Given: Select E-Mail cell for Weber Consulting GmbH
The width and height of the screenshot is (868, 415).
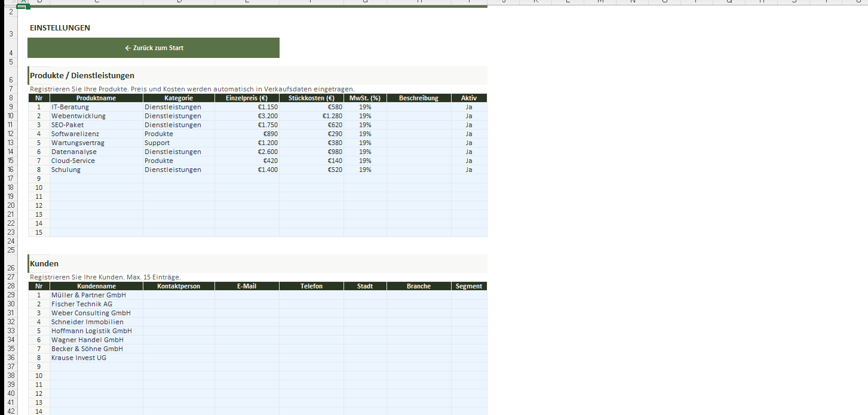Looking at the screenshot, I should (247, 313).
